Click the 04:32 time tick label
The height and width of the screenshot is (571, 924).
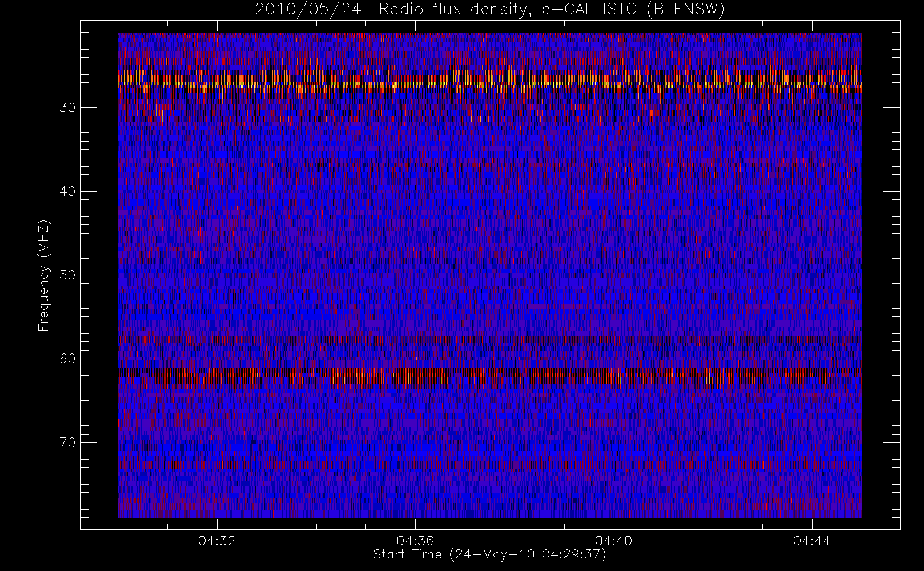coord(217,541)
